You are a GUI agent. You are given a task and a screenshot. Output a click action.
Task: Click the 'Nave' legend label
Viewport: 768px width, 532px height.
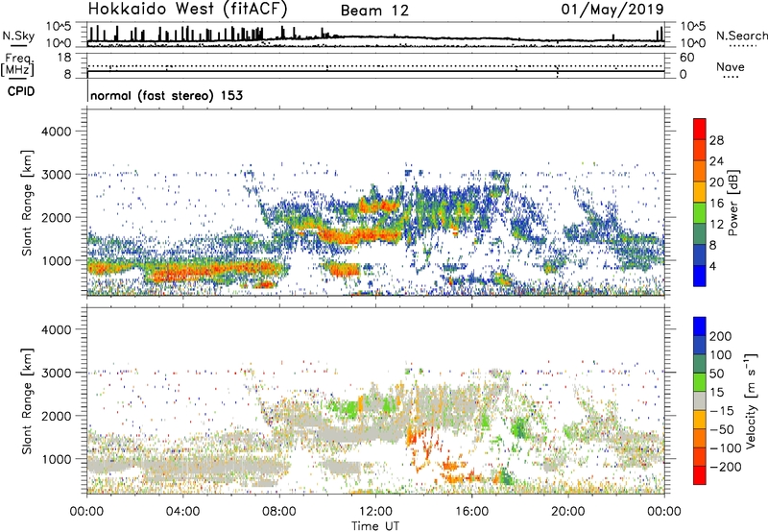(731, 67)
